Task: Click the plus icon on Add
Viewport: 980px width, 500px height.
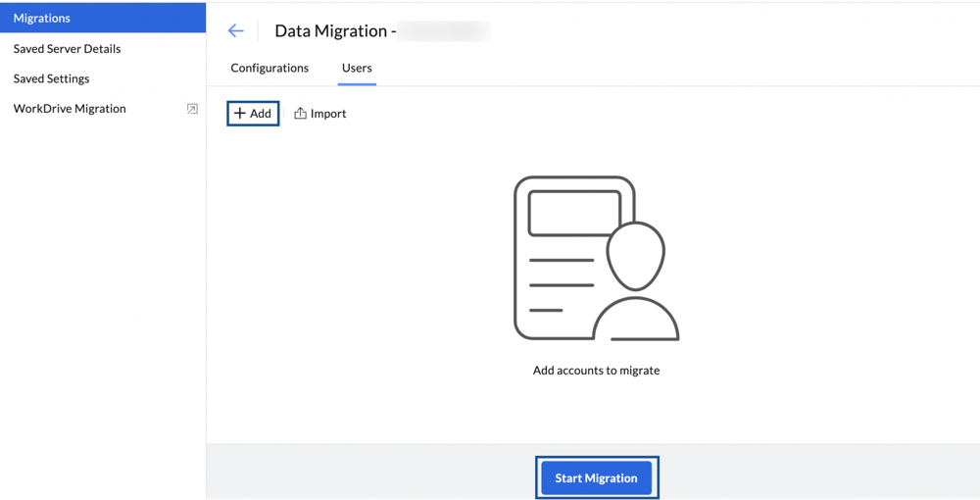Action: pos(240,113)
